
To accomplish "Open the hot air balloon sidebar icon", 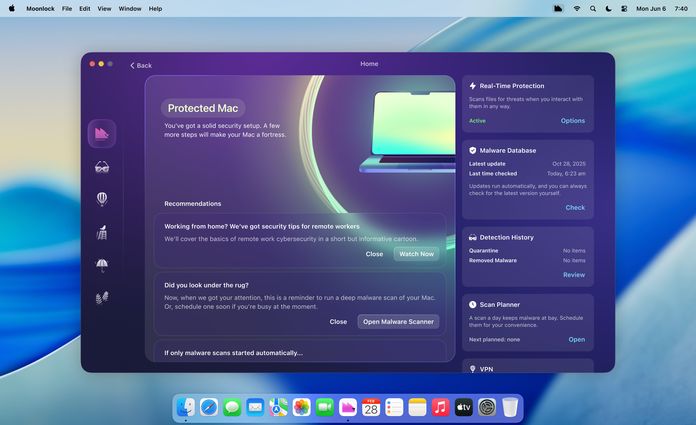I will tap(102, 199).
